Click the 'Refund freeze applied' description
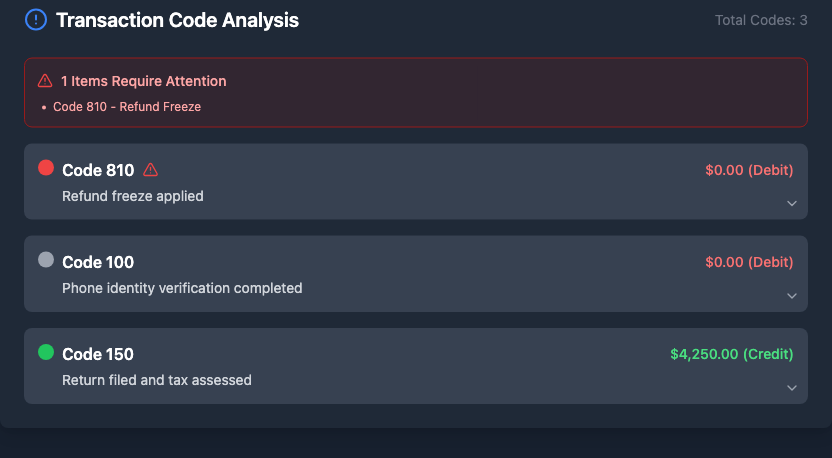Image resolution: width=832 pixels, height=458 pixels. (x=133, y=196)
